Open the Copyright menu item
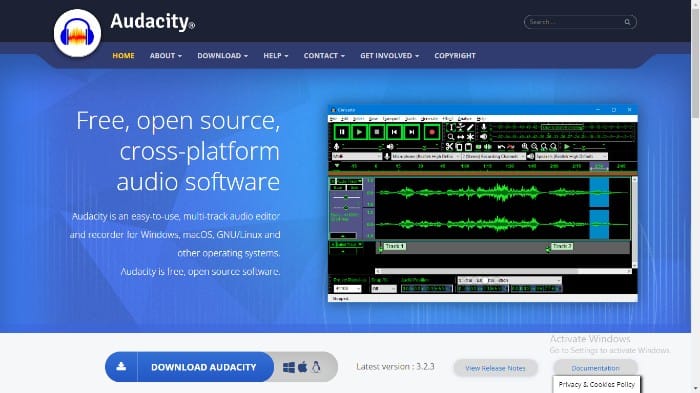Screen dimensions: 700x393 [455, 55]
